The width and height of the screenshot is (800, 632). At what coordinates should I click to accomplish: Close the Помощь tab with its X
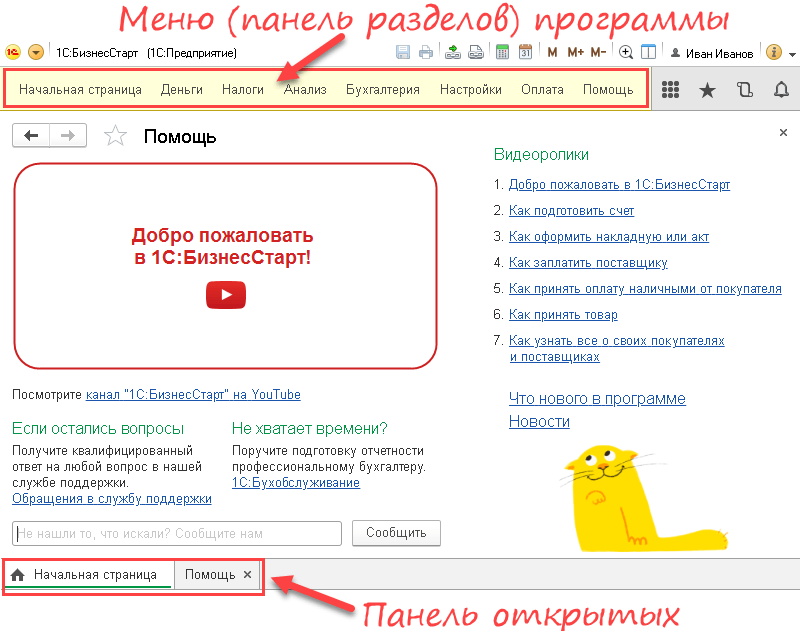pyautogui.click(x=247, y=575)
